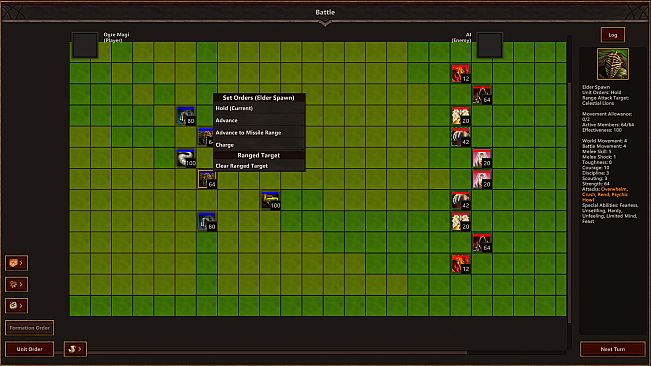Choose Advance to Missile Range order

(x=259, y=133)
